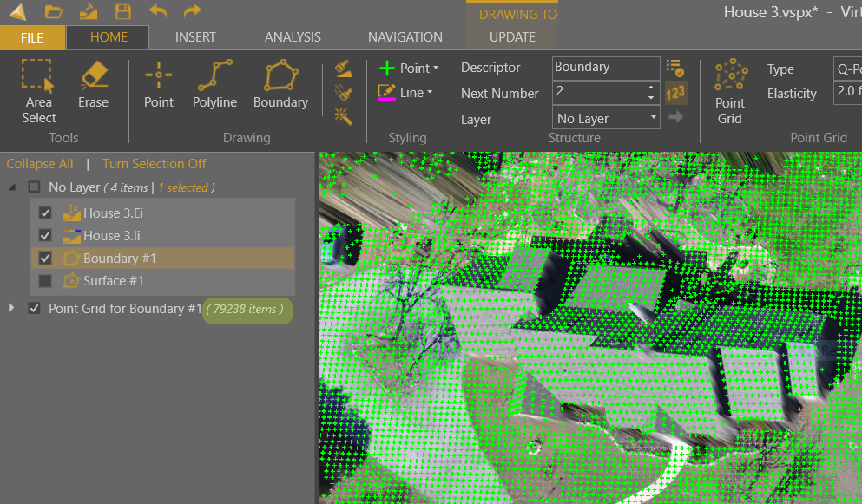The width and height of the screenshot is (862, 504).
Task: Click the magenta line color swatch
Action: coord(387,100)
